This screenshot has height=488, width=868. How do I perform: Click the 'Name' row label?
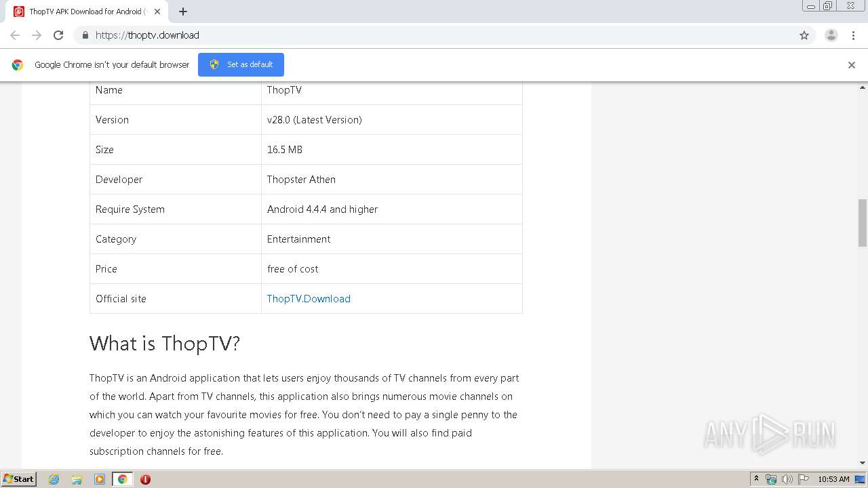click(109, 90)
